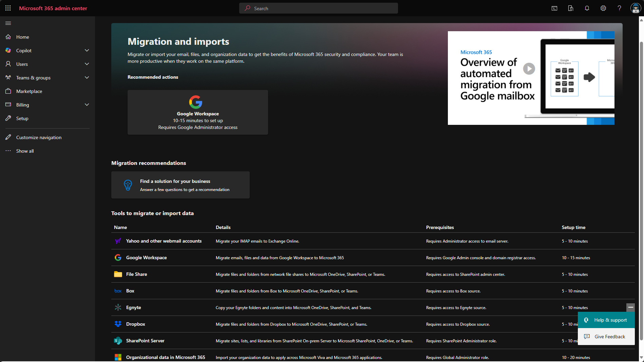
Task: Open the settings gear icon
Action: pos(603,8)
